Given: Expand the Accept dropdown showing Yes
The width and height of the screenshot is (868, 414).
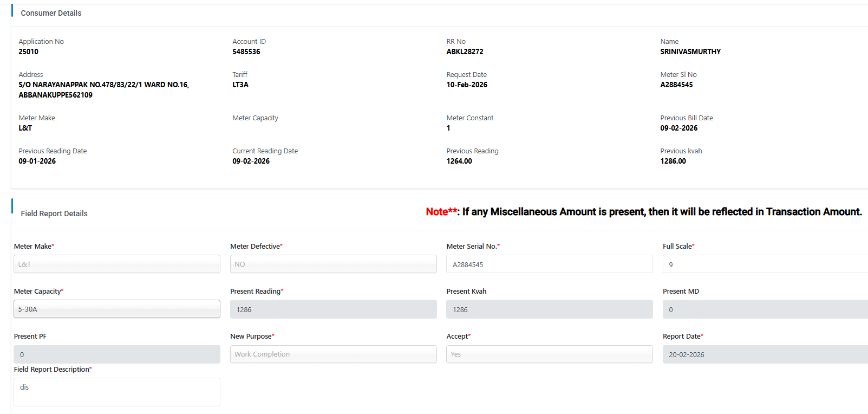Looking at the screenshot, I should pyautogui.click(x=549, y=354).
